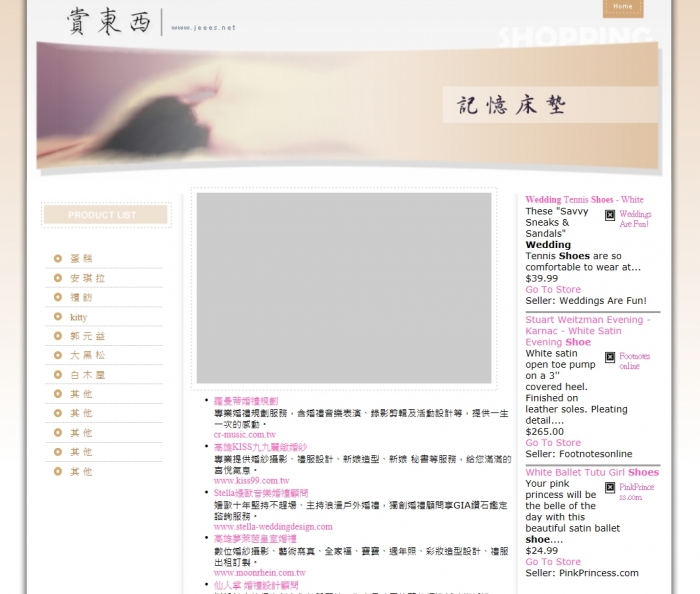Click the PRODUCT LIST header

tap(106, 215)
